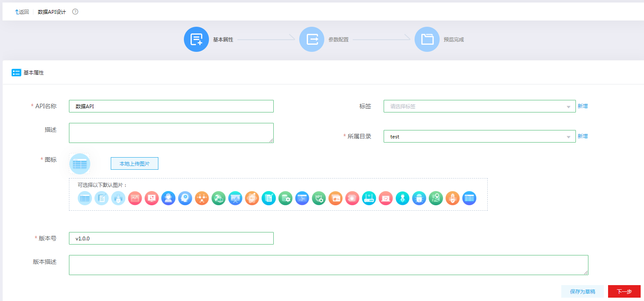644x301 pixels.
Task: Choose the light blue shield lock icon
Action: tap(118, 198)
